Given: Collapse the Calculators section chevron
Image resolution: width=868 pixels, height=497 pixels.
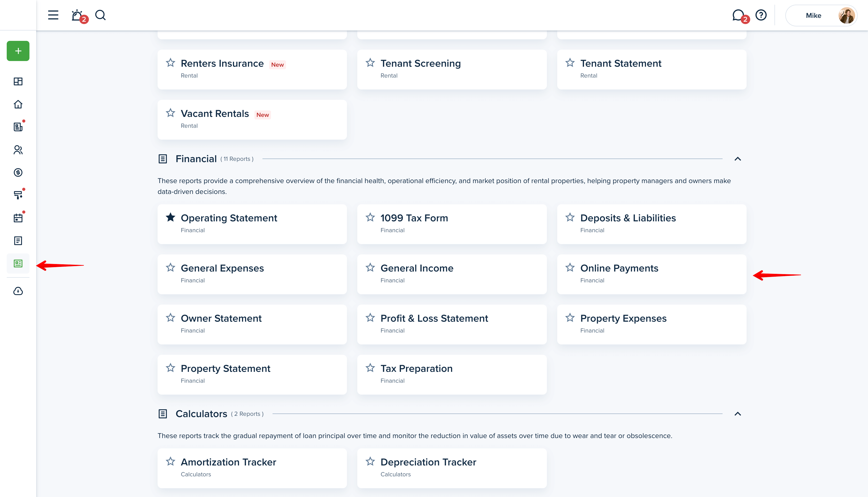Looking at the screenshot, I should (x=738, y=414).
